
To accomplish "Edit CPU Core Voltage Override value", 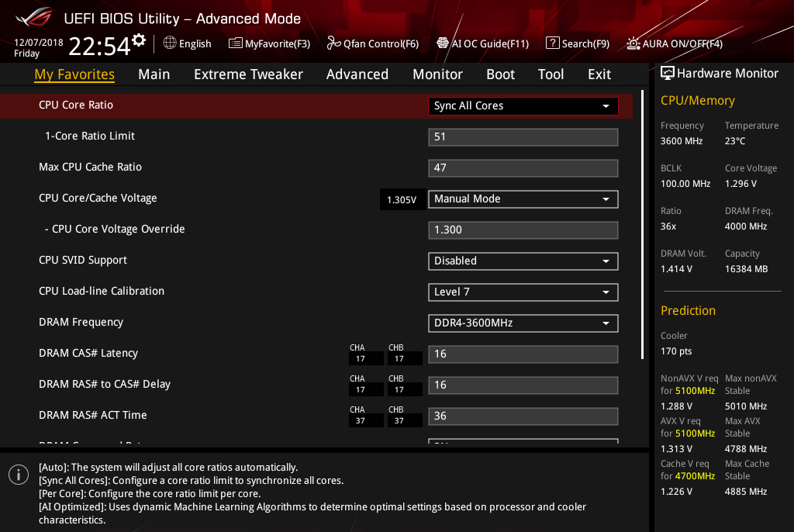I will [523, 230].
